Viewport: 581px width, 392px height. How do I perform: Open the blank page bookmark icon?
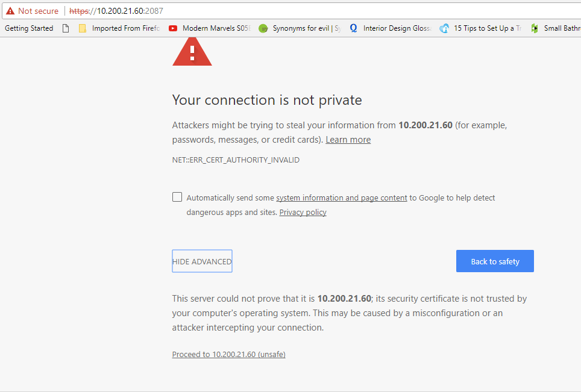[66, 28]
